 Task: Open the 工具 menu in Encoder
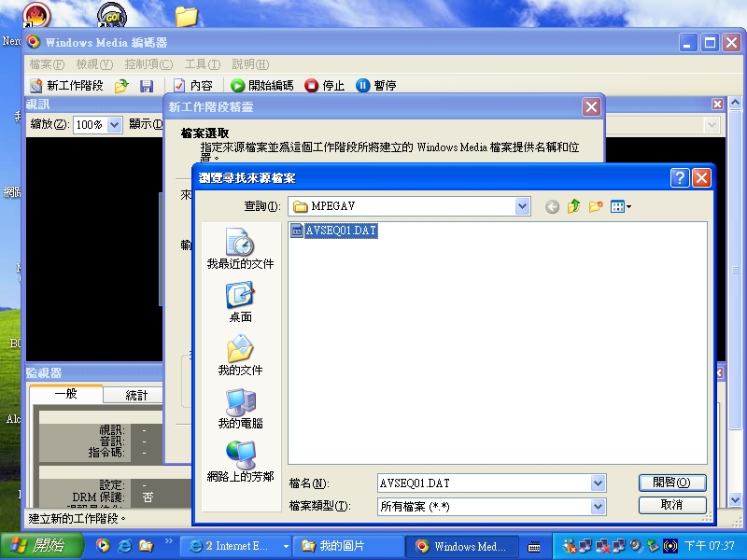point(203,64)
